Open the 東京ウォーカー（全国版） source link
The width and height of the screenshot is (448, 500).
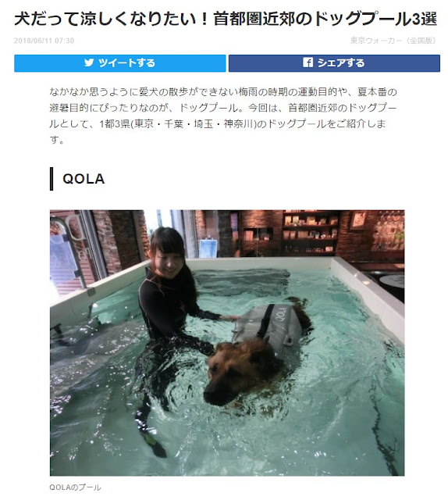coord(393,41)
